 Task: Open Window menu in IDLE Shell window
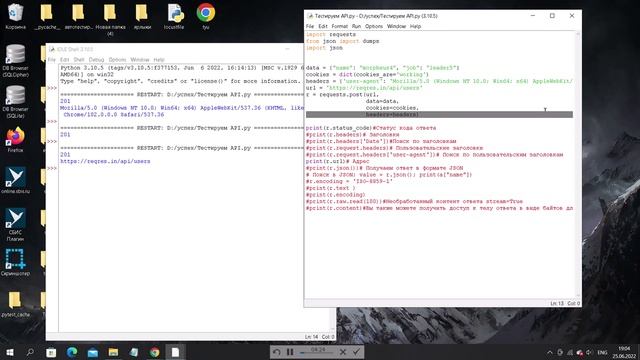point(140,60)
